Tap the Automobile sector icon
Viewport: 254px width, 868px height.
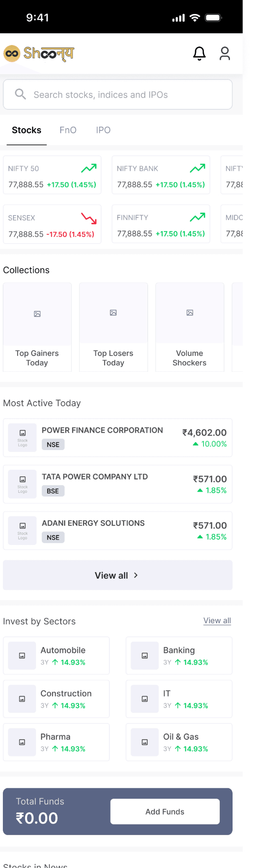click(x=22, y=655)
